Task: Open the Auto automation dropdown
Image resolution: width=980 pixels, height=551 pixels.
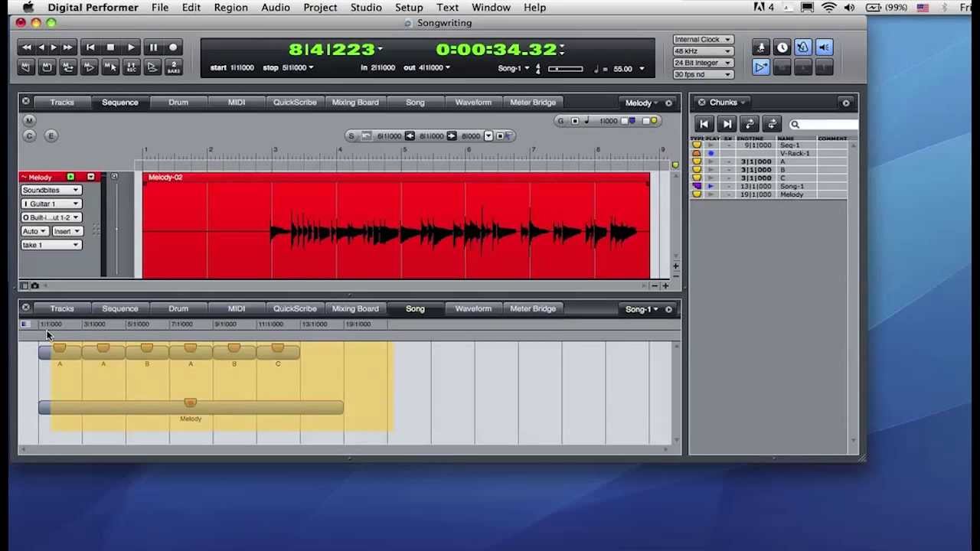Action: coord(34,231)
